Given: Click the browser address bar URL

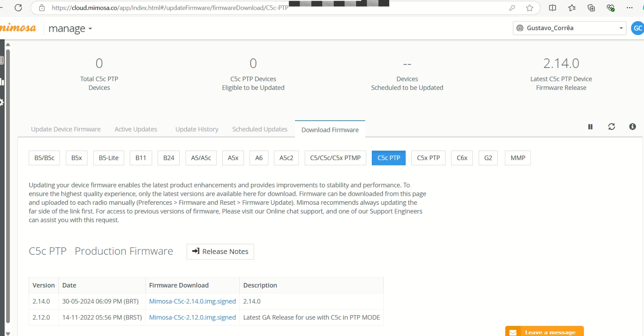Looking at the screenshot, I should pyautogui.click(x=170, y=8).
